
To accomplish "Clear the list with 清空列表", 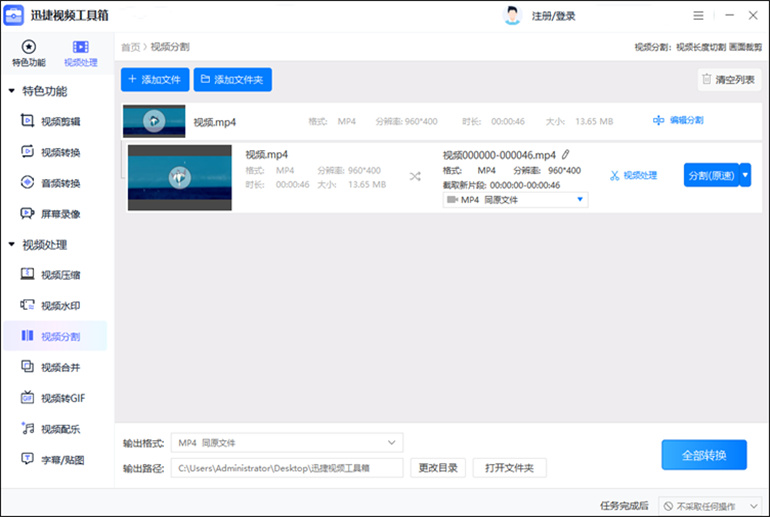I will point(729,80).
